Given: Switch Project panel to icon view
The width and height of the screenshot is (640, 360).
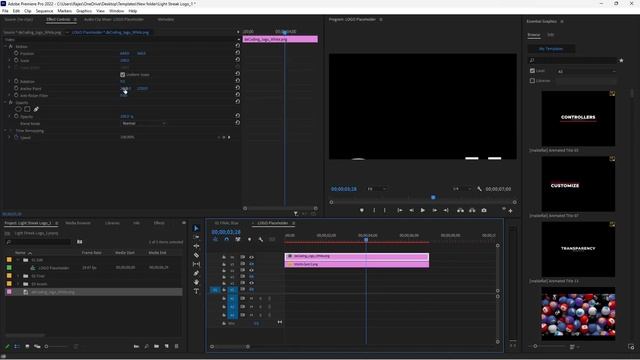Looking at the screenshot, I should [27, 346].
